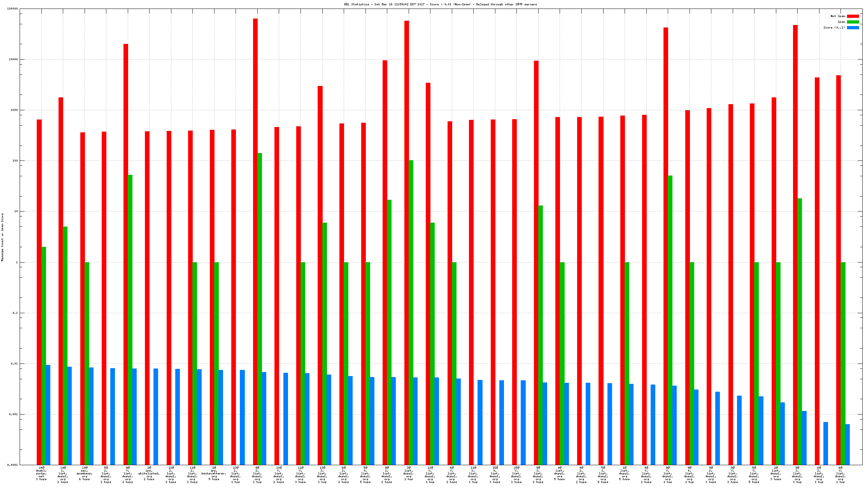Click the ips.whitelisted.org x-axis label
868x488 pixels.
[x=149, y=473]
